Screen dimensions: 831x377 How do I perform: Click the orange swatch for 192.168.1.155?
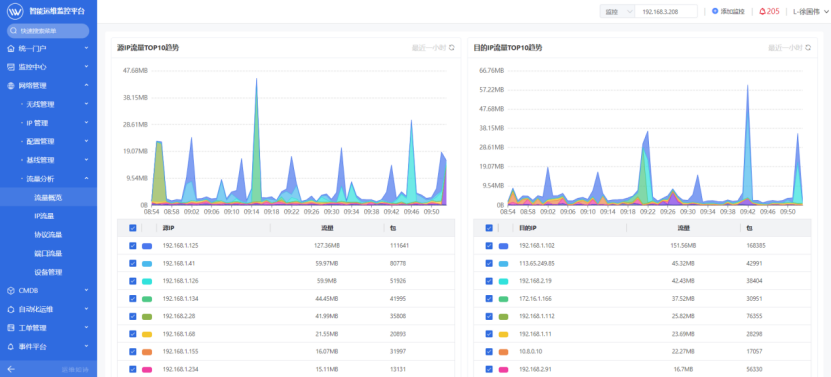[x=147, y=352]
